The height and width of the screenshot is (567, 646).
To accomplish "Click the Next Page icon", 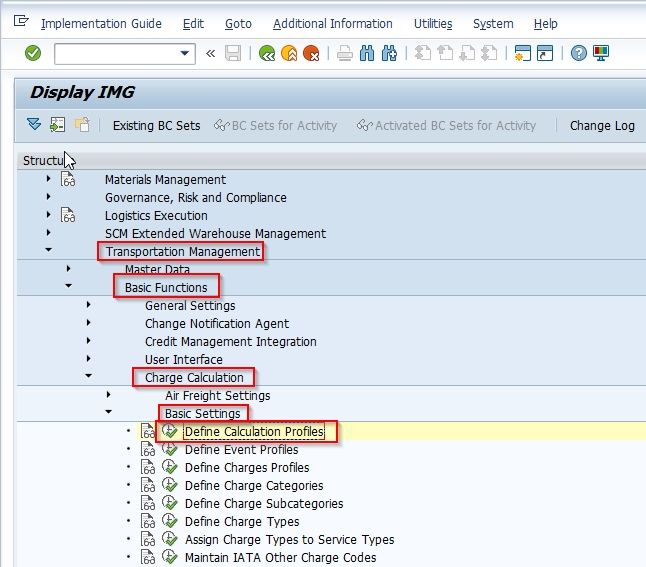I will click(x=467, y=53).
